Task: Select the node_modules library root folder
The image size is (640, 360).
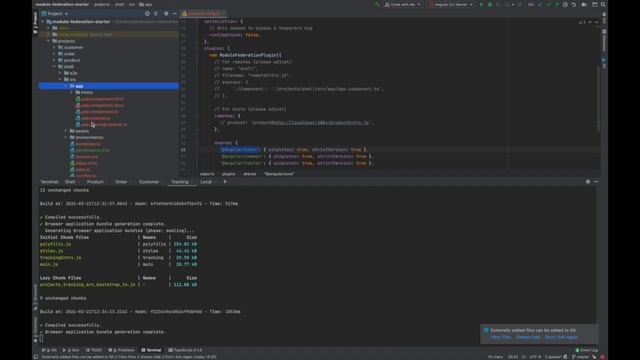Action: [x=109, y=35]
